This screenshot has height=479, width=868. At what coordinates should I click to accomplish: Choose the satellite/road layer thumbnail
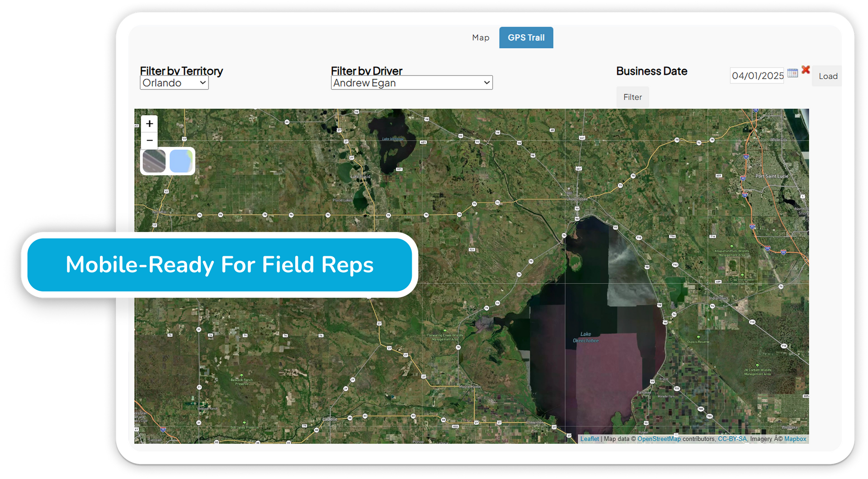(154, 161)
